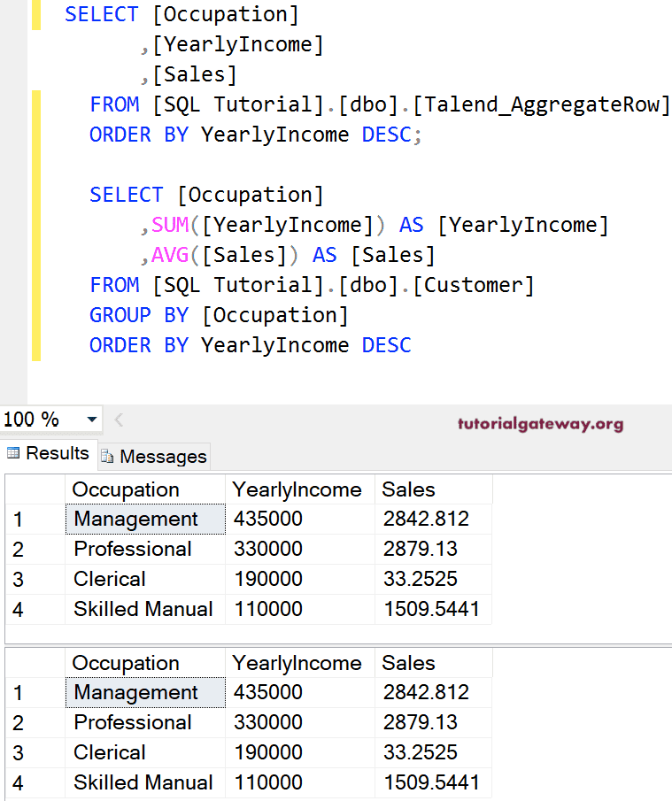Select Skilled Manual cell in second grid
This screenshot has height=801, width=672.
point(143,782)
